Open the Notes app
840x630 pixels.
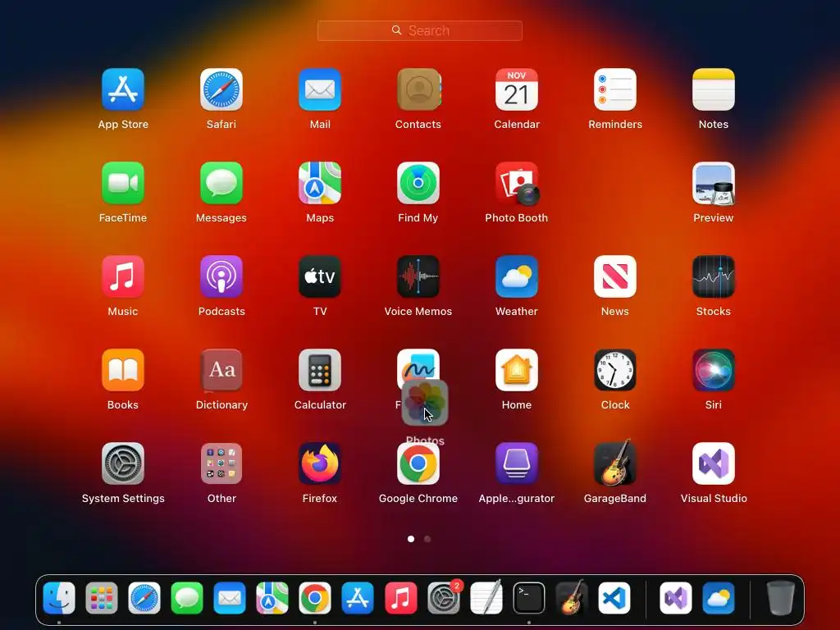tap(714, 89)
